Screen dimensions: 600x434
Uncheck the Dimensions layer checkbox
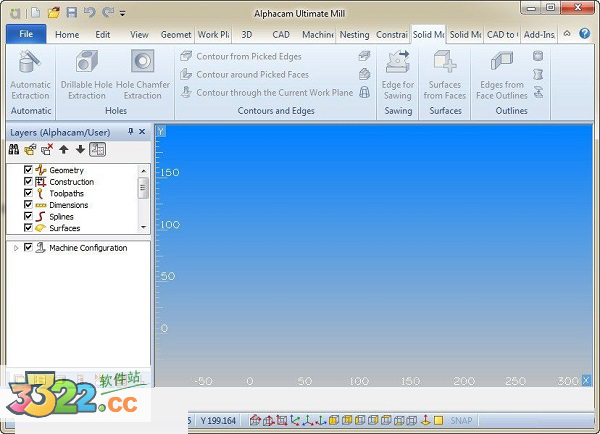28,204
